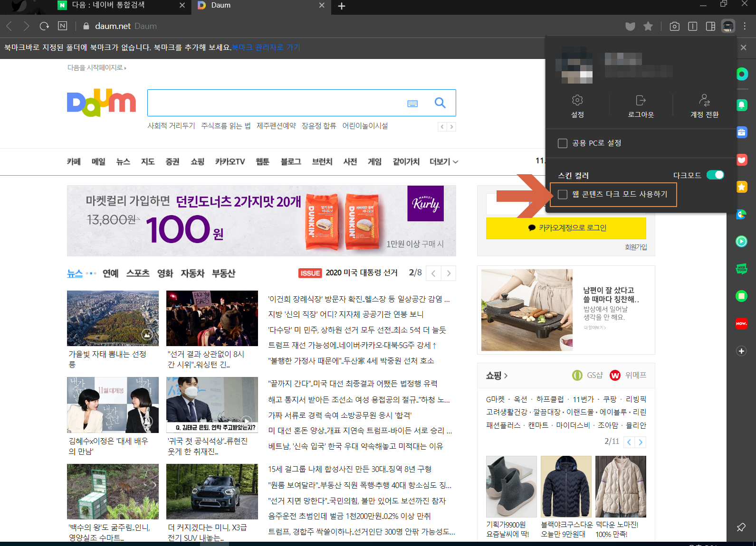Click the 위메프 shopping link
This screenshot has width=756, height=546.
coord(628,375)
